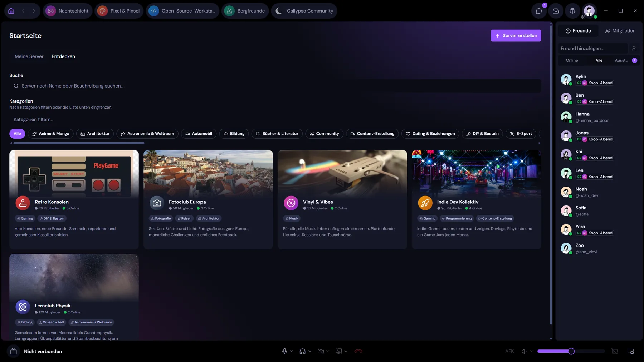
Task: Toggle AFK status
Action: (509, 351)
